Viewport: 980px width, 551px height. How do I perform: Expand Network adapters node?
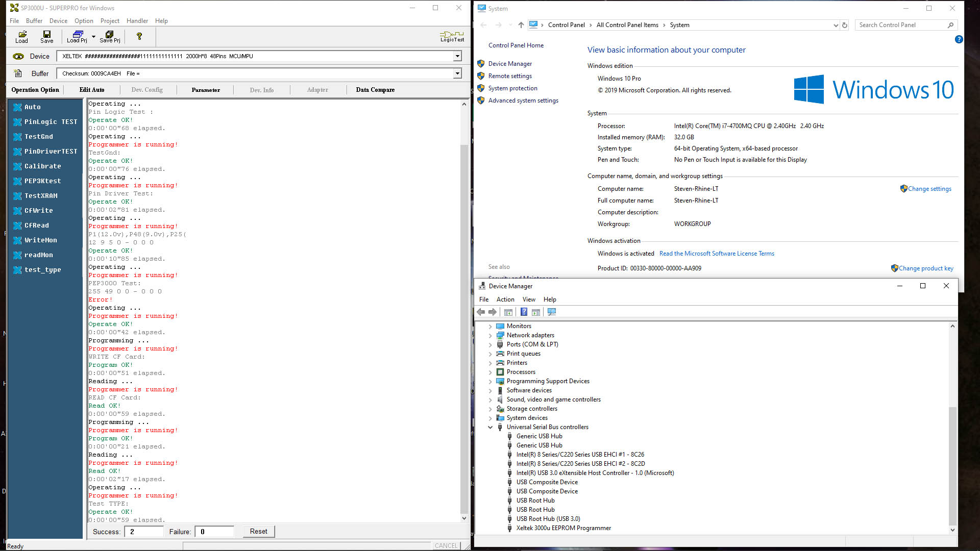click(x=491, y=336)
